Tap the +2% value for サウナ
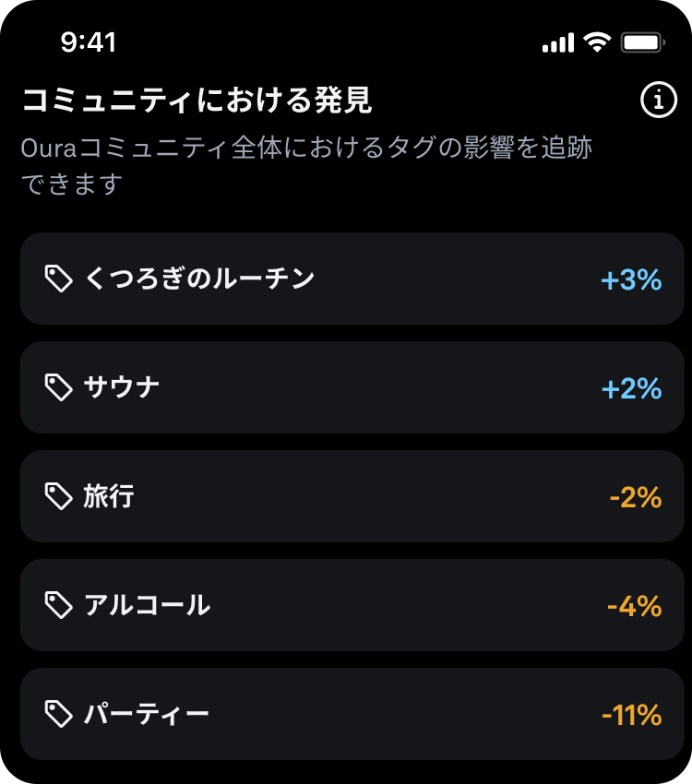The width and height of the screenshot is (692, 784). (x=631, y=388)
